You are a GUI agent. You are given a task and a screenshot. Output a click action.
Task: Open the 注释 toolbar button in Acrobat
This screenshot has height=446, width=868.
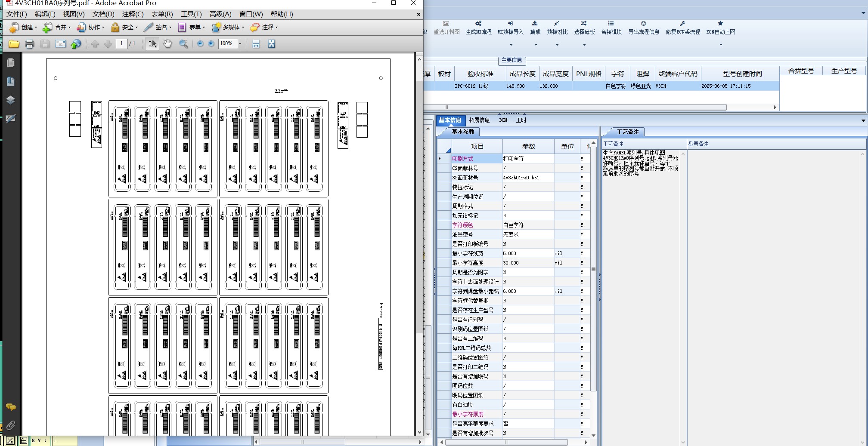pyautogui.click(x=264, y=27)
